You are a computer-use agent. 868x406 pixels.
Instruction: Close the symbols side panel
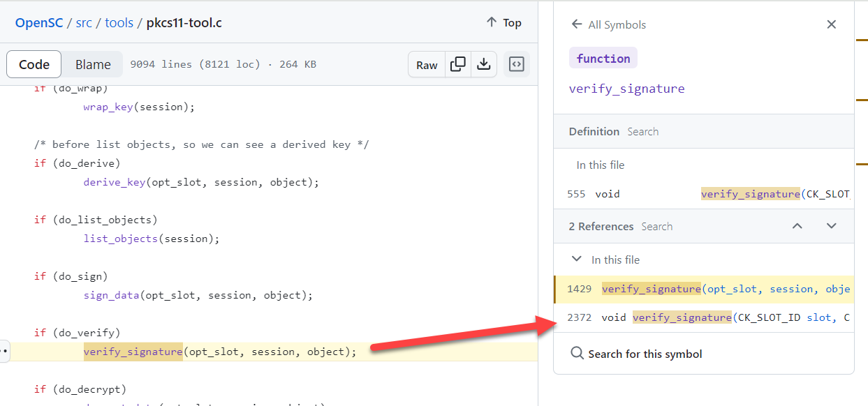coord(831,24)
